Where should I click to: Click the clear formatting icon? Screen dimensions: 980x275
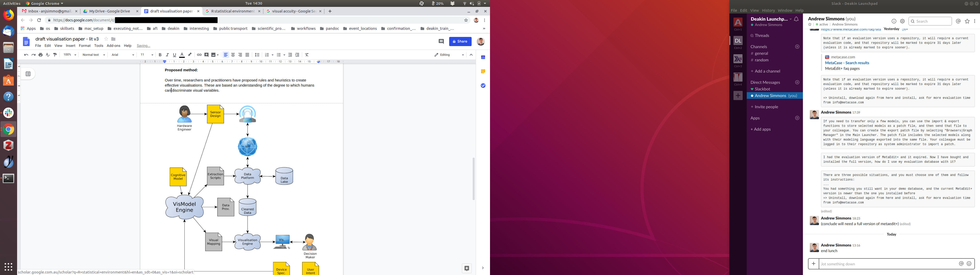(x=307, y=55)
